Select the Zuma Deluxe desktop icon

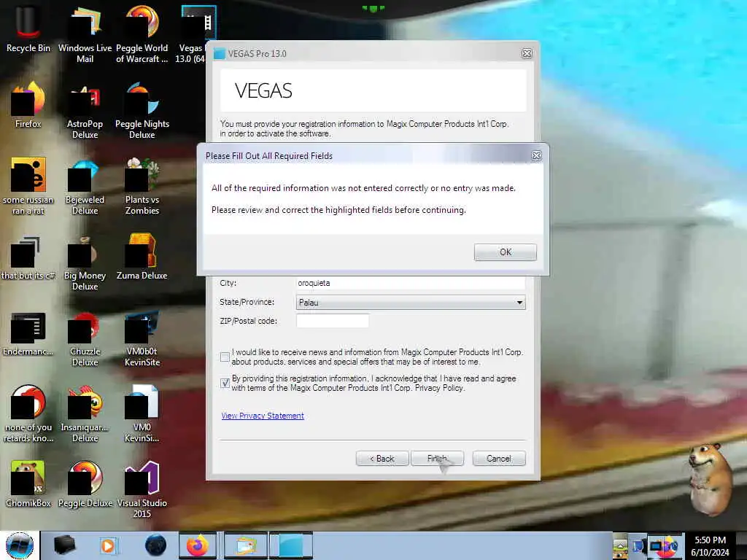(142, 257)
